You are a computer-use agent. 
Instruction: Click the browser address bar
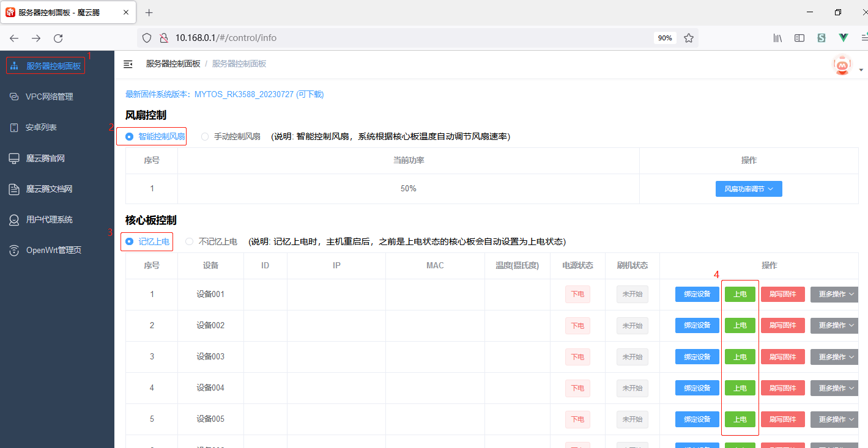[x=398, y=38]
